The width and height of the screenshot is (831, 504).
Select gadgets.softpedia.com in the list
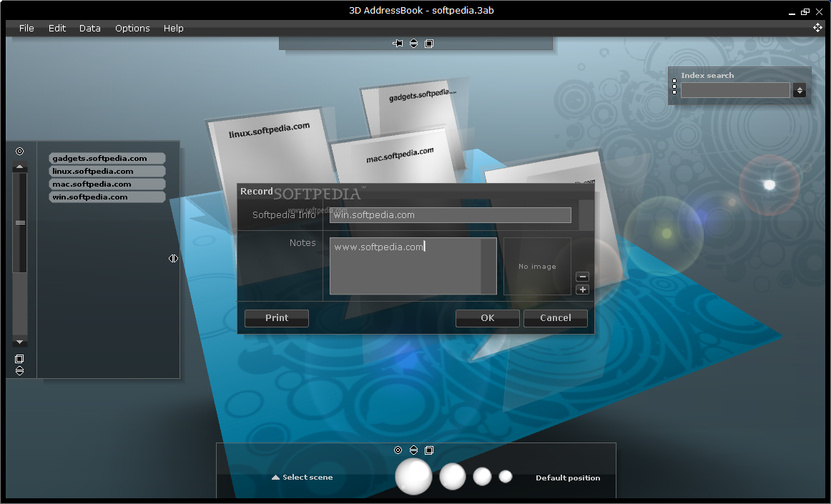(x=107, y=159)
